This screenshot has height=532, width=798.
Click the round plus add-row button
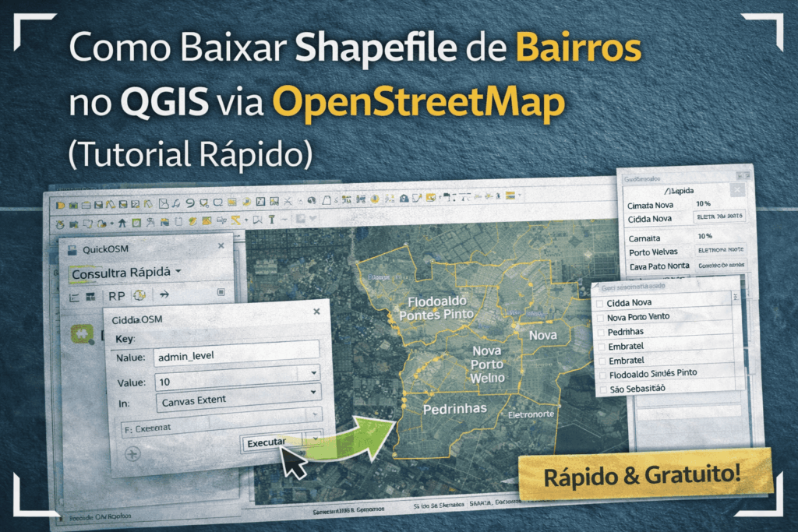coord(132,453)
